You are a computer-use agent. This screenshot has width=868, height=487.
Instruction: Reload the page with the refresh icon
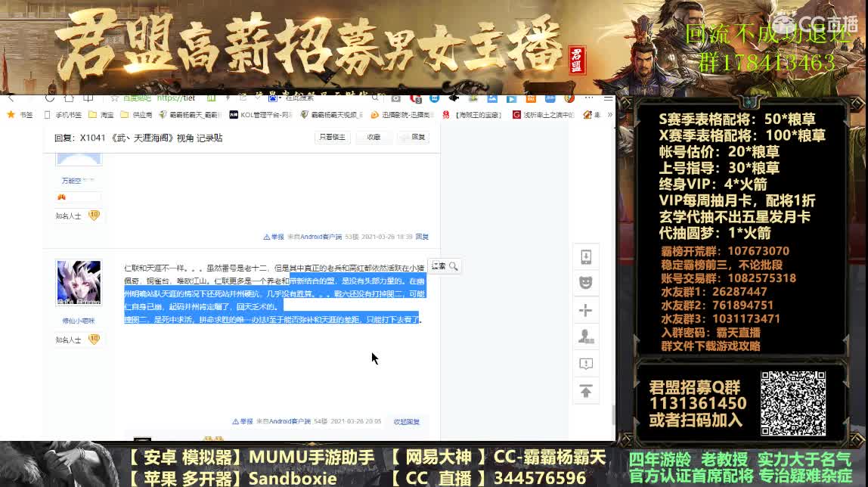coord(50,98)
